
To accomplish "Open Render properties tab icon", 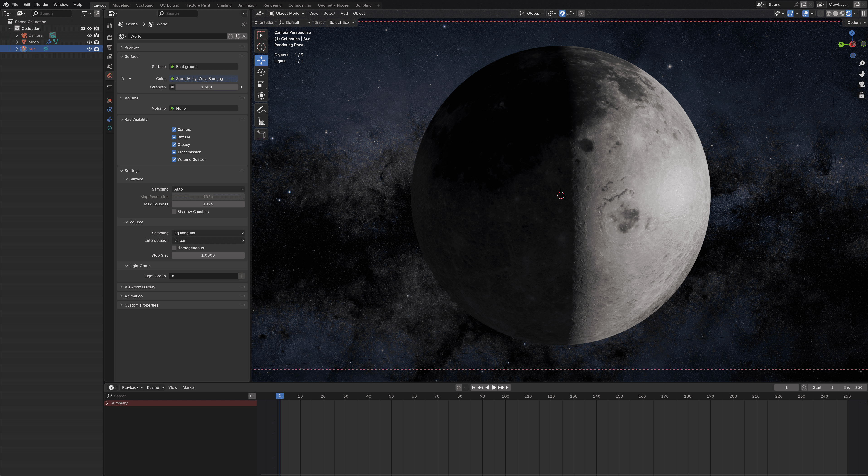I will 109,37.
